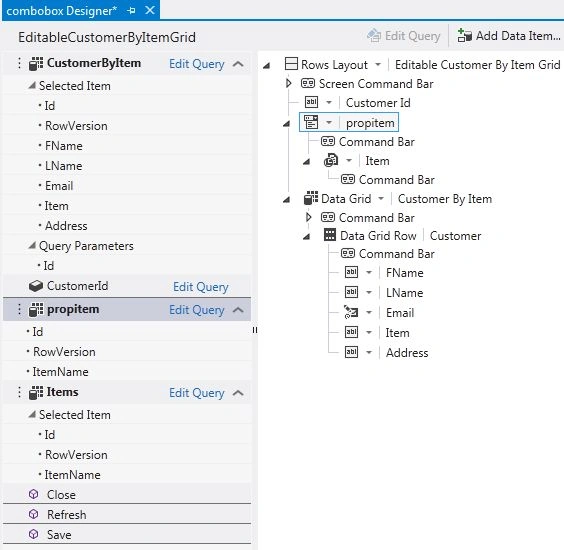Screen dimensions: 564x550
Task: Collapse Selected Item under CustomerByItem
Action: [32, 85]
